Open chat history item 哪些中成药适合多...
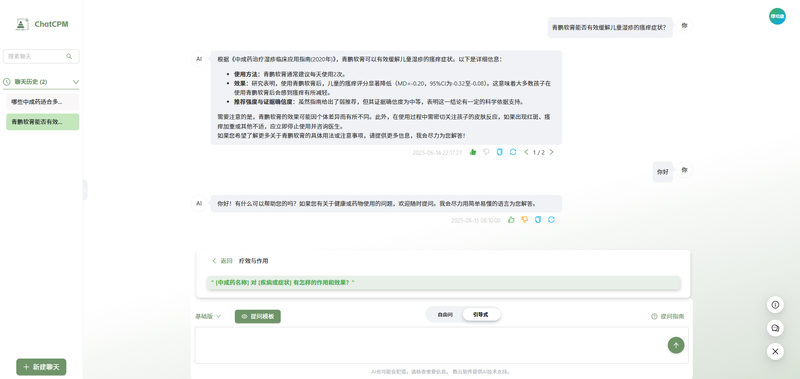 coord(42,102)
